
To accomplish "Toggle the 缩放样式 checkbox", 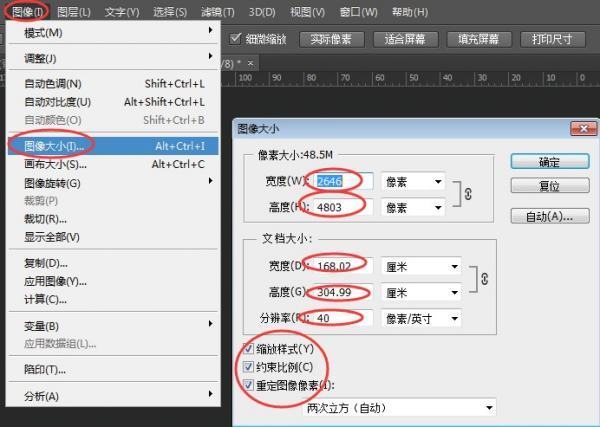I will 249,349.
